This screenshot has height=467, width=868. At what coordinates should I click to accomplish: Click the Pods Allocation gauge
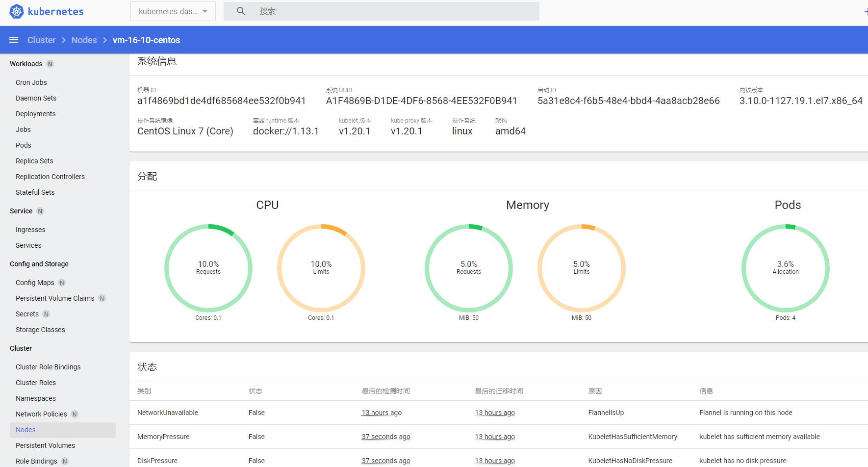coord(785,268)
